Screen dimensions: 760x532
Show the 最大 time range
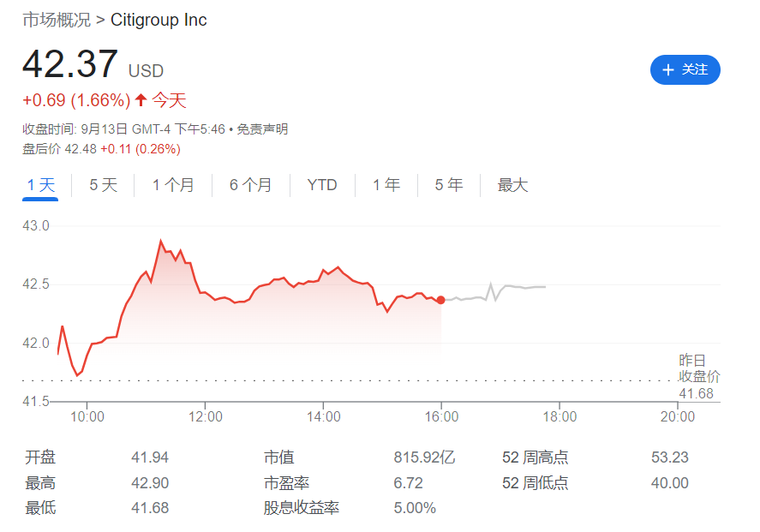click(x=512, y=185)
